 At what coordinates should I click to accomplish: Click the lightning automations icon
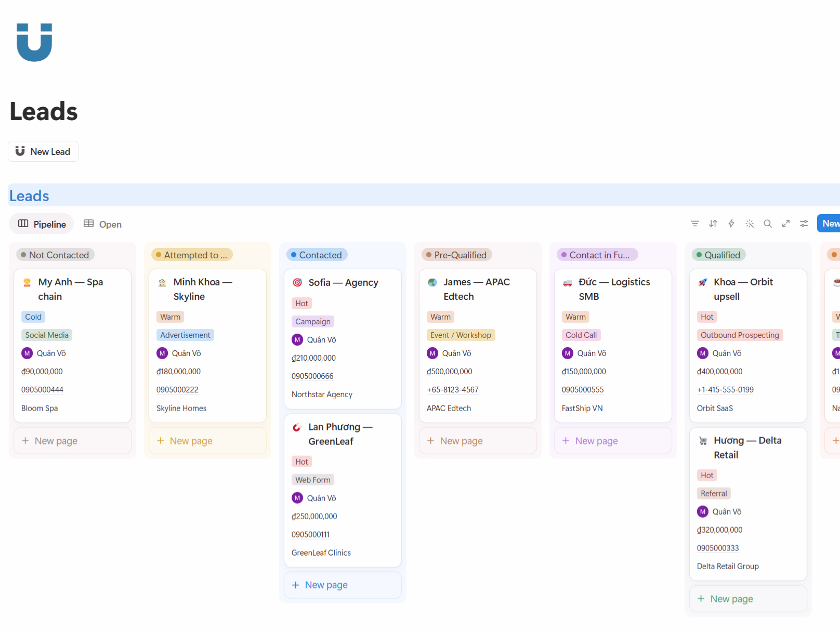coord(731,224)
